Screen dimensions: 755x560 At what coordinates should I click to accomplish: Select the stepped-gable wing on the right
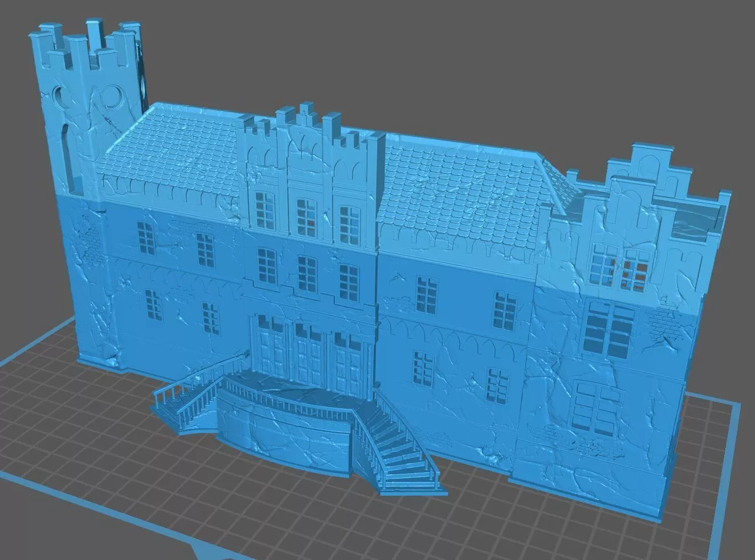click(621, 330)
